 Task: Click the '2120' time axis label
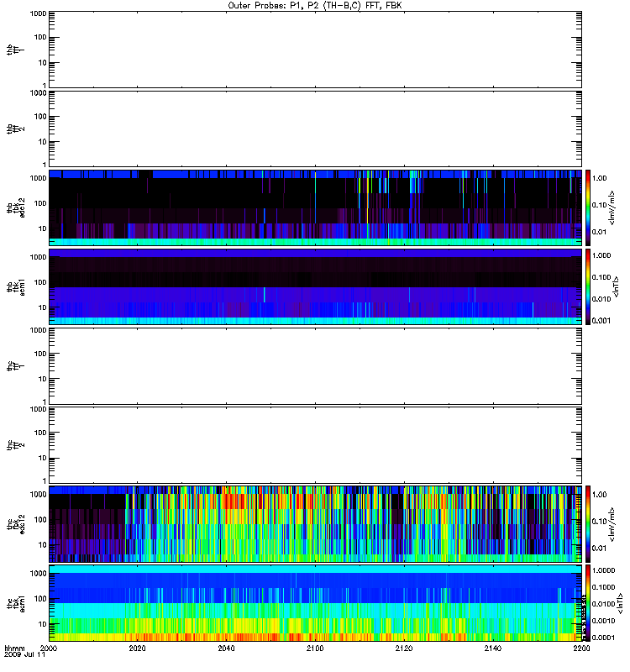(404, 648)
